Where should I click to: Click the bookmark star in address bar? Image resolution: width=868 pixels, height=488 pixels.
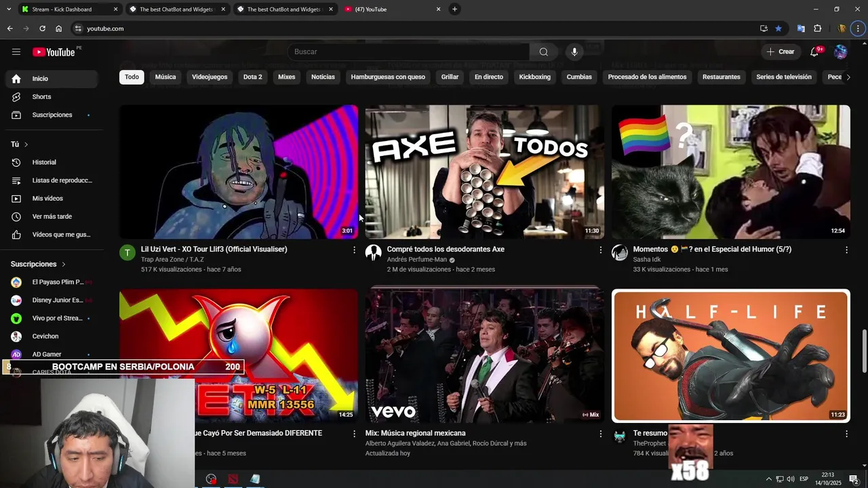coord(778,28)
